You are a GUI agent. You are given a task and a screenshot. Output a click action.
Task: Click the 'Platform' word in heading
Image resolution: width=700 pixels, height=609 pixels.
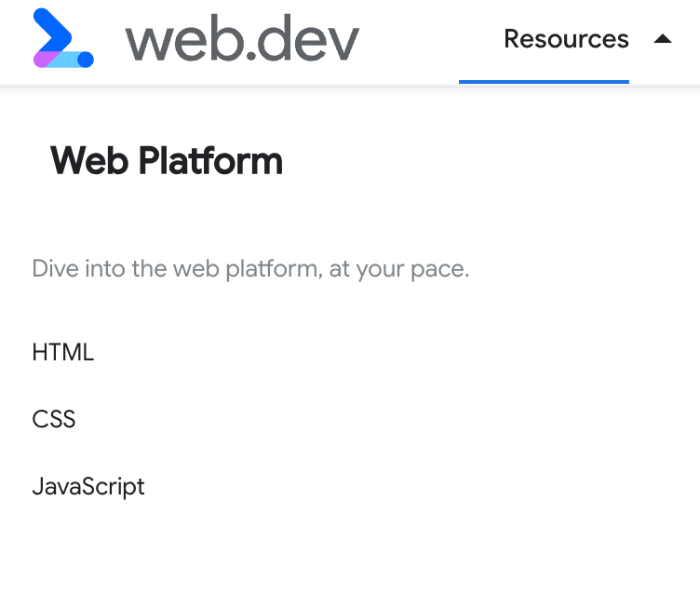(210, 161)
